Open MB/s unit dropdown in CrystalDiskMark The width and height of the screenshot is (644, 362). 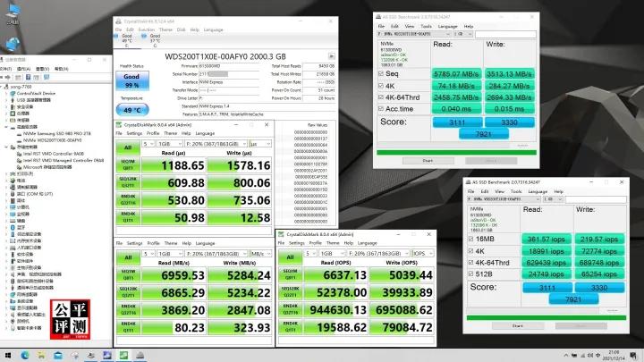click(x=260, y=254)
